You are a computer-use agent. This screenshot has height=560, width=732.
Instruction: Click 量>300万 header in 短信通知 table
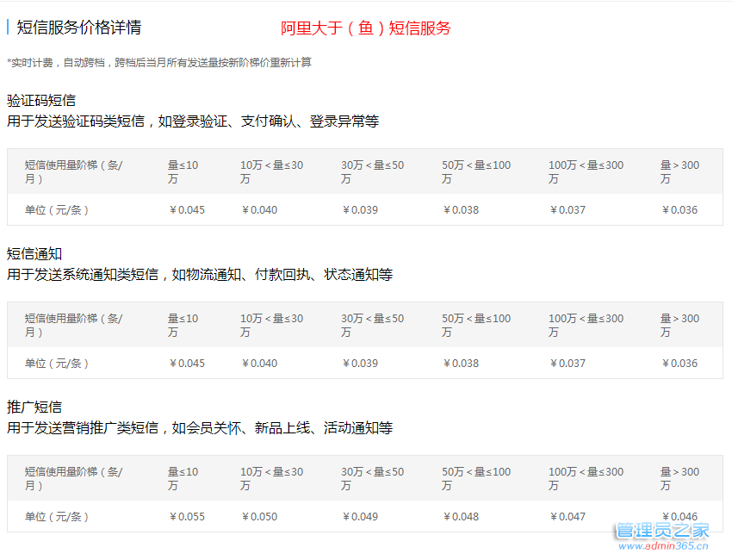coord(679,325)
